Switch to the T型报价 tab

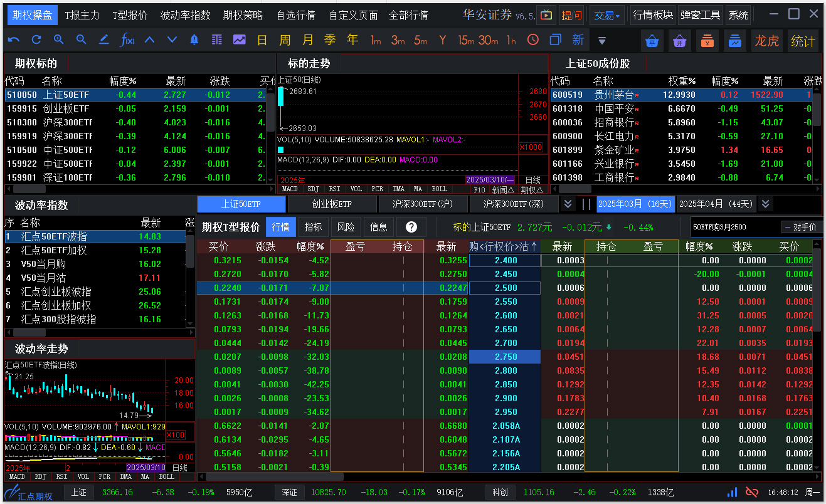coord(130,15)
